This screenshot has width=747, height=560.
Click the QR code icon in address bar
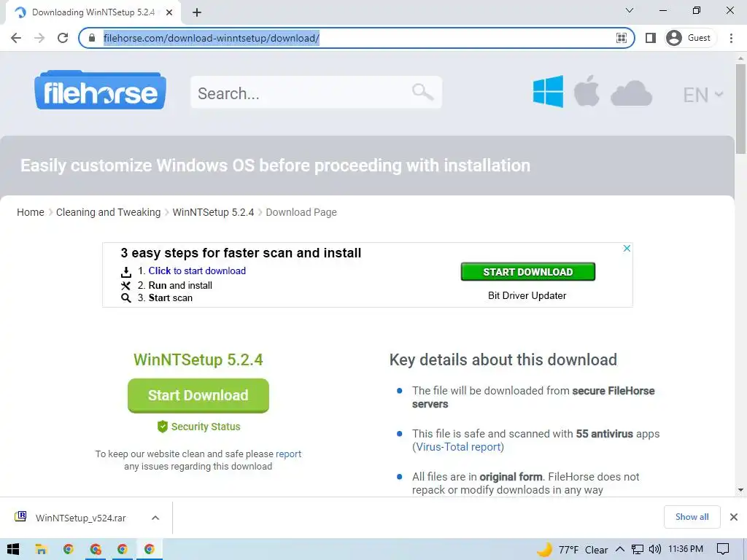[622, 38]
